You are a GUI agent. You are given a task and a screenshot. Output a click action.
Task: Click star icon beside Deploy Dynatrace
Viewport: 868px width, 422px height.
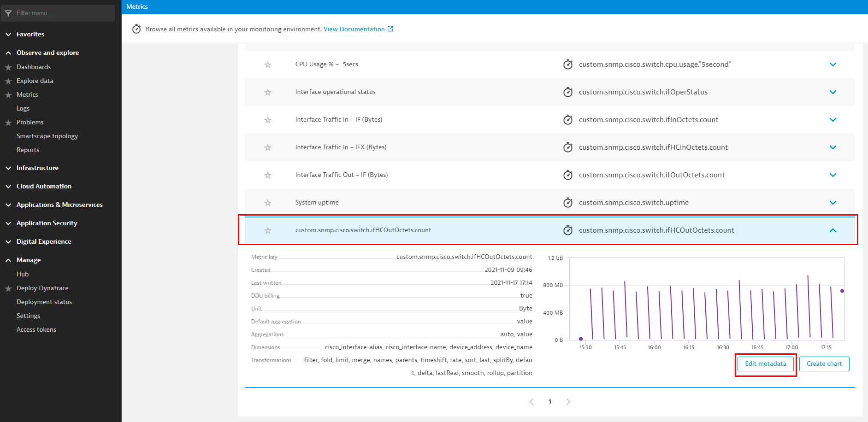point(8,288)
